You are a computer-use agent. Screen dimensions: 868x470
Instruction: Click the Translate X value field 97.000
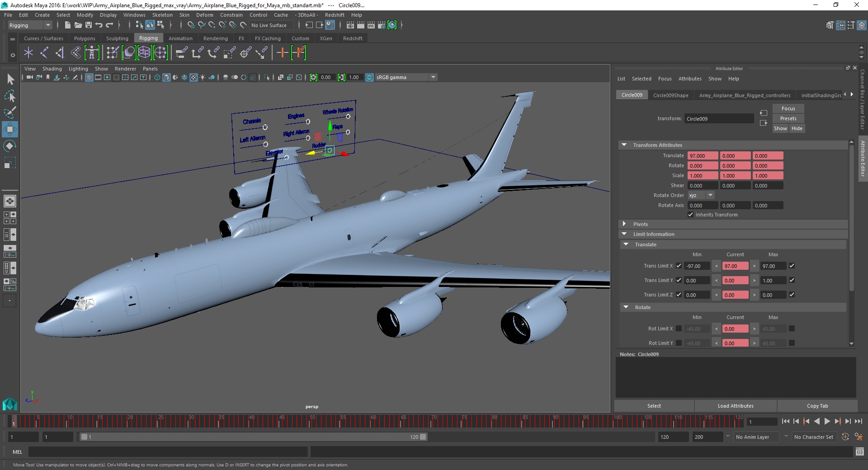coord(703,156)
